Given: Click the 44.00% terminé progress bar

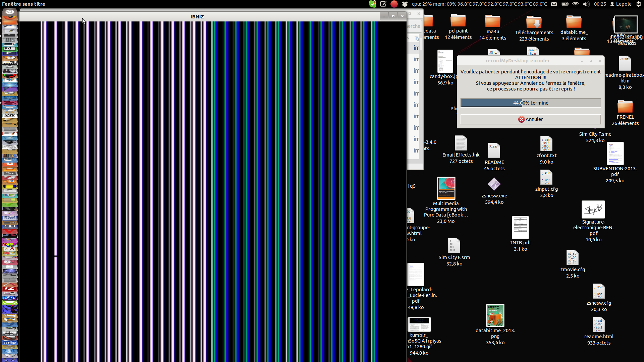Looking at the screenshot, I should [530, 103].
